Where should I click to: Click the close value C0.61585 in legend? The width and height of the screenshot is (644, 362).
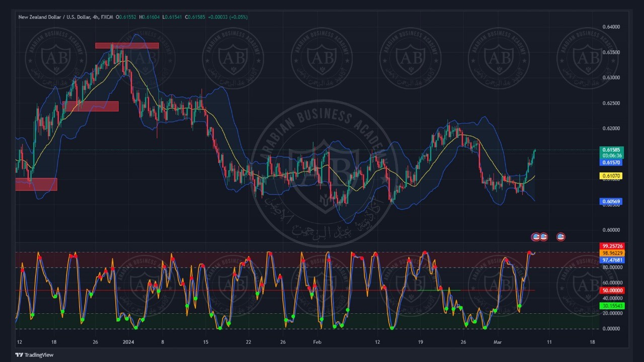[195, 17]
